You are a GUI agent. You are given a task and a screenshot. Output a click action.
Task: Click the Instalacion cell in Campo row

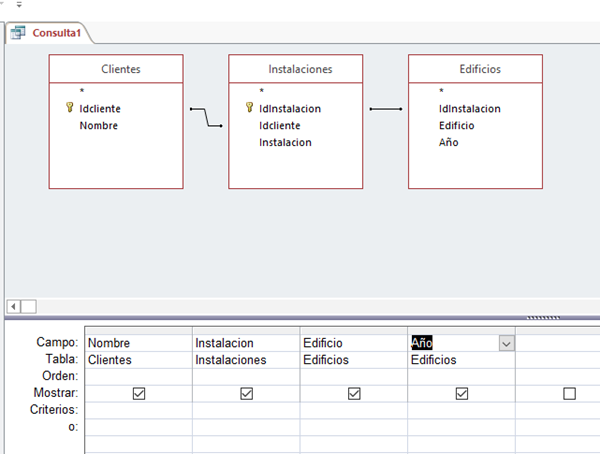point(246,343)
